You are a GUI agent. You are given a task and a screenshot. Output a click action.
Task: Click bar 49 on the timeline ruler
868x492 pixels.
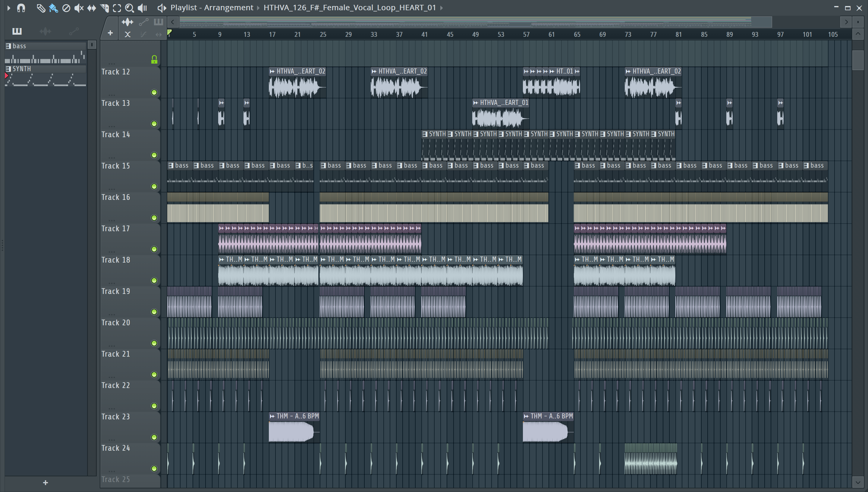(476, 34)
